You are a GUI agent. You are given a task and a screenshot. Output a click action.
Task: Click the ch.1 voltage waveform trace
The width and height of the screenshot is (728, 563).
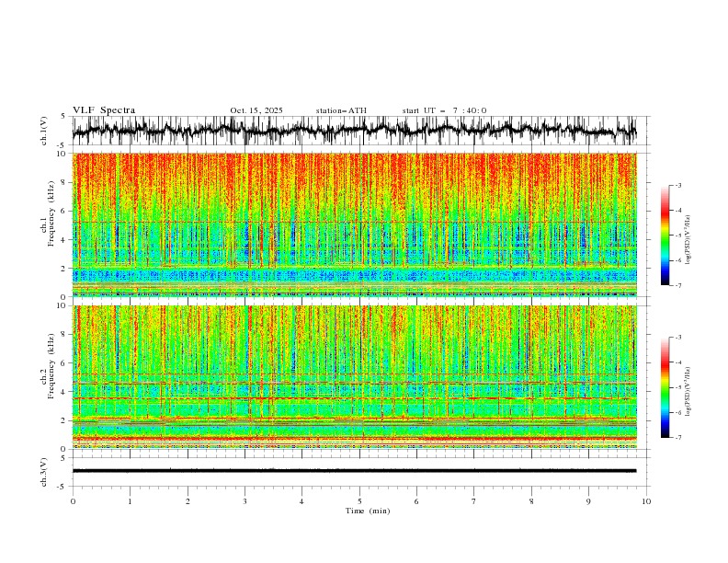tap(354, 131)
